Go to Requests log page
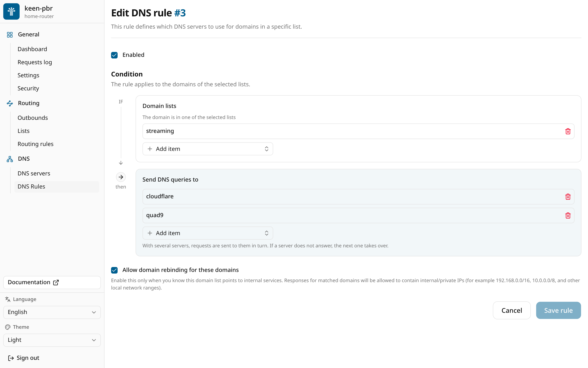Image resolution: width=588 pixels, height=368 pixels. pos(57,62)
